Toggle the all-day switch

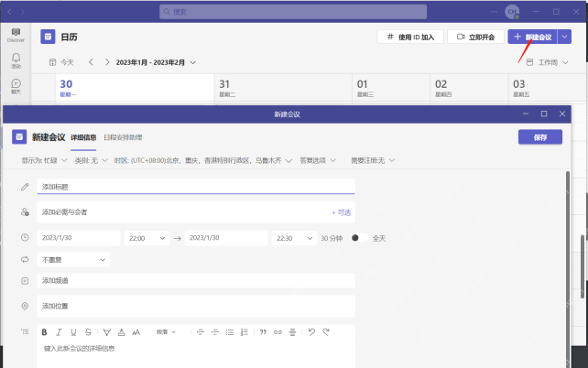[x=359, y=238]
